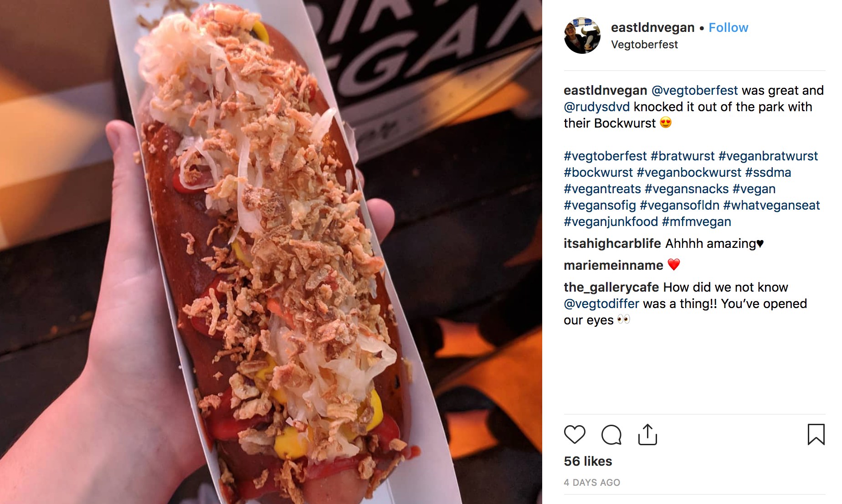Open the #veganjunkfood hashtag

point(611,221)
